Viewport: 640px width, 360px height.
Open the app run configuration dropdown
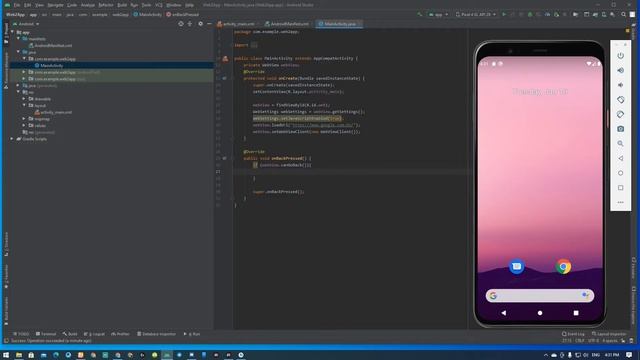click(x=438, y=14)
